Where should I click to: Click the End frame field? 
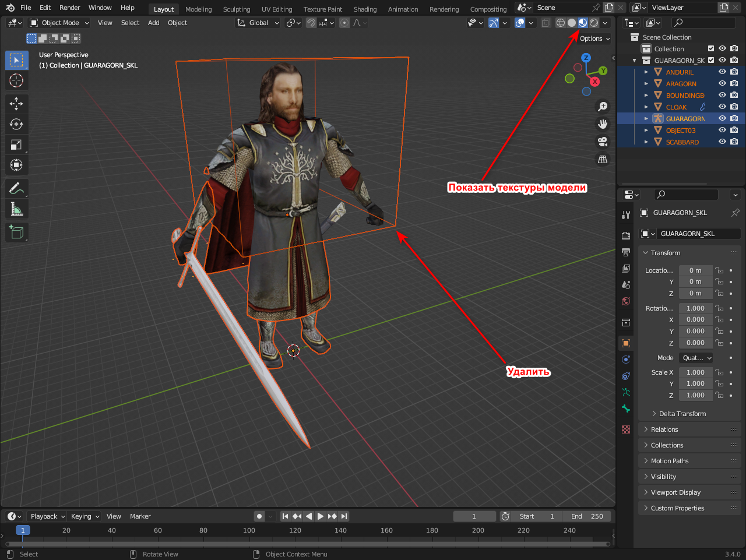click(x=587, y=516)
